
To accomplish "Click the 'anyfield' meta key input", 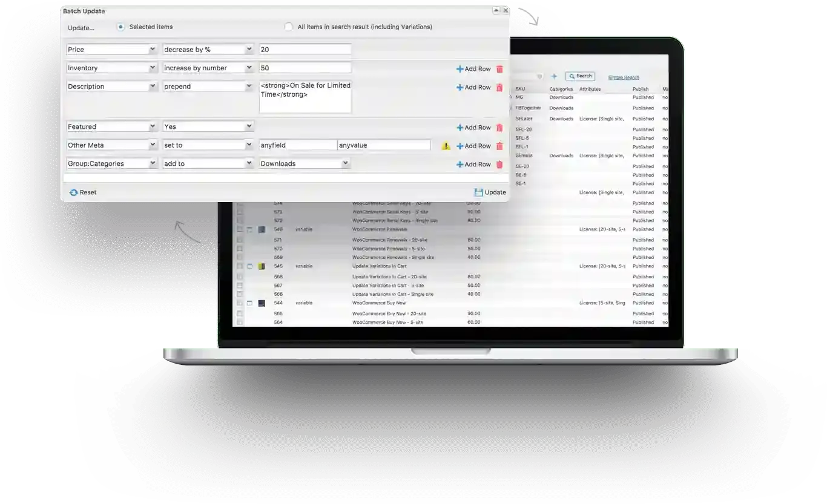I will pos(298,145).
